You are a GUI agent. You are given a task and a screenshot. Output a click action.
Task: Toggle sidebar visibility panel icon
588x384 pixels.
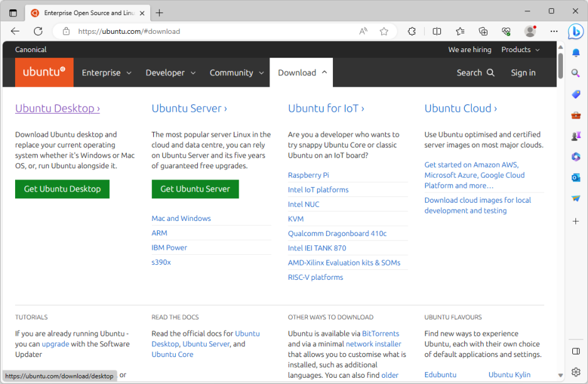[576, 351]
